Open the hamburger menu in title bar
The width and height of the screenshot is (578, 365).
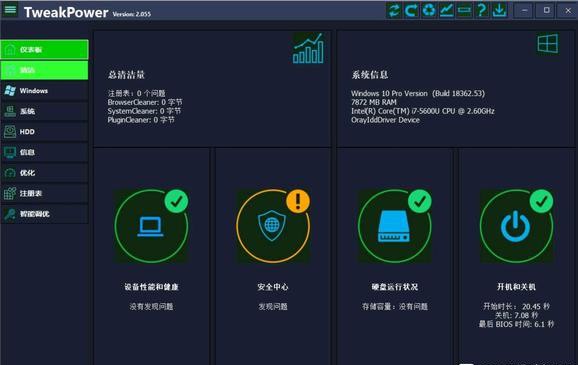click(10, 10)
